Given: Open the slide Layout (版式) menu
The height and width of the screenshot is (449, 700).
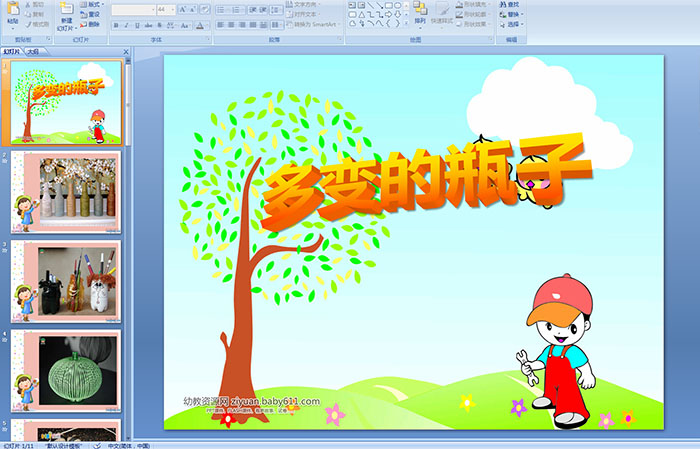Looking at the screenshot, I should point(92,4).
